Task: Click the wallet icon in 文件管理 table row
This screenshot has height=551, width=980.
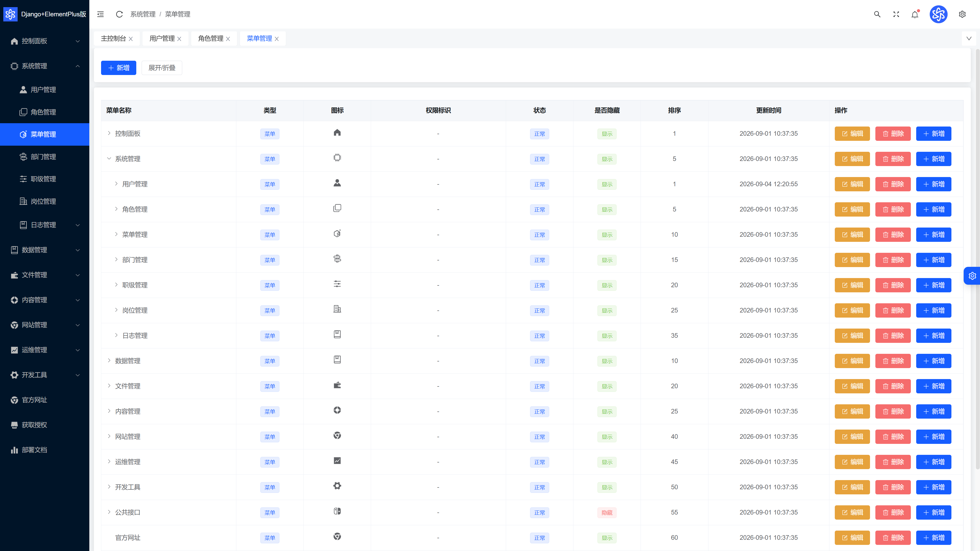Action: 337,385
